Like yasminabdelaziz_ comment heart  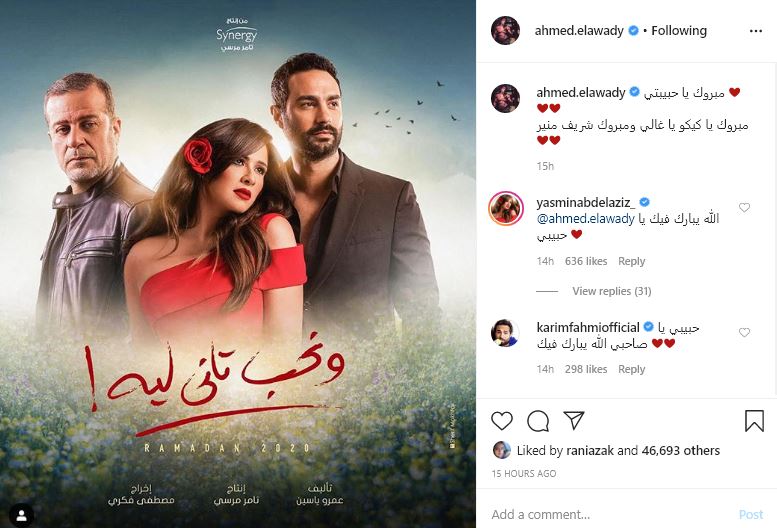(x=744, y=208)
